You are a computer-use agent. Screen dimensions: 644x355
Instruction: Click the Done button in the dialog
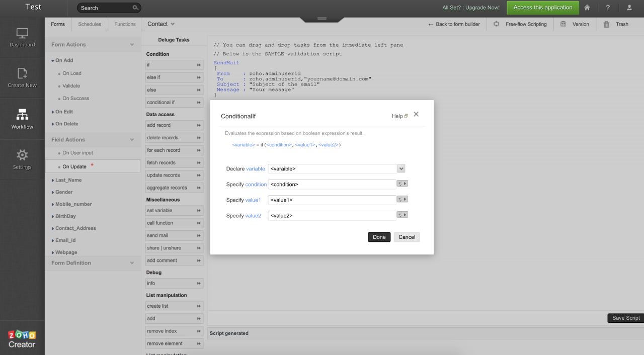379,237
